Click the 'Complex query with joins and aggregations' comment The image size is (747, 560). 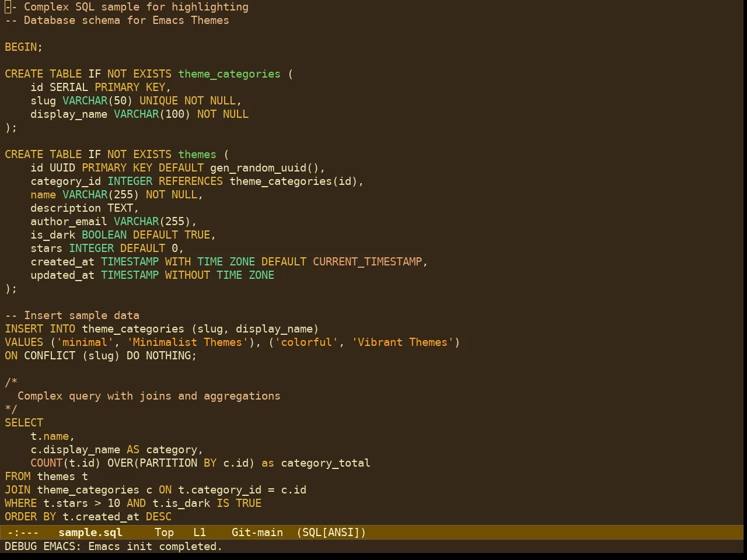click(149, 396)
